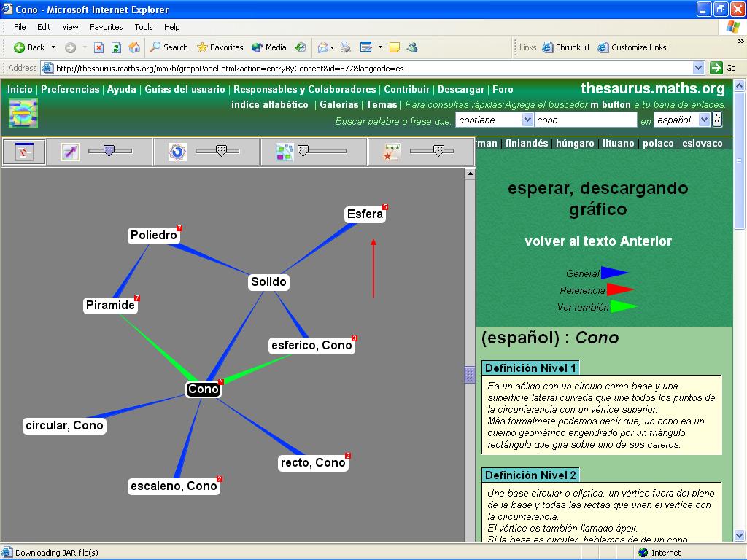
Task: Click the Refresh page icon
Action: (x=116, y=47)
